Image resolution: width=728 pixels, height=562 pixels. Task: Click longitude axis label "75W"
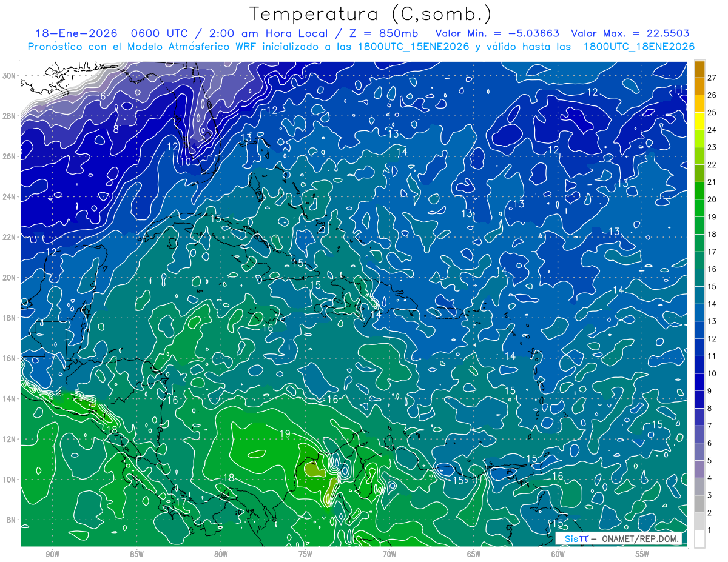pos(305,554)
